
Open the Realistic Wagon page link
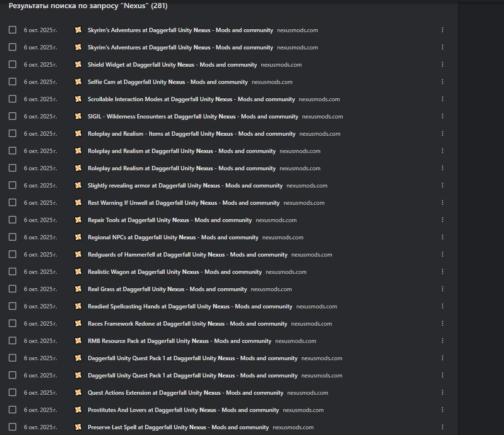[175, 272]
